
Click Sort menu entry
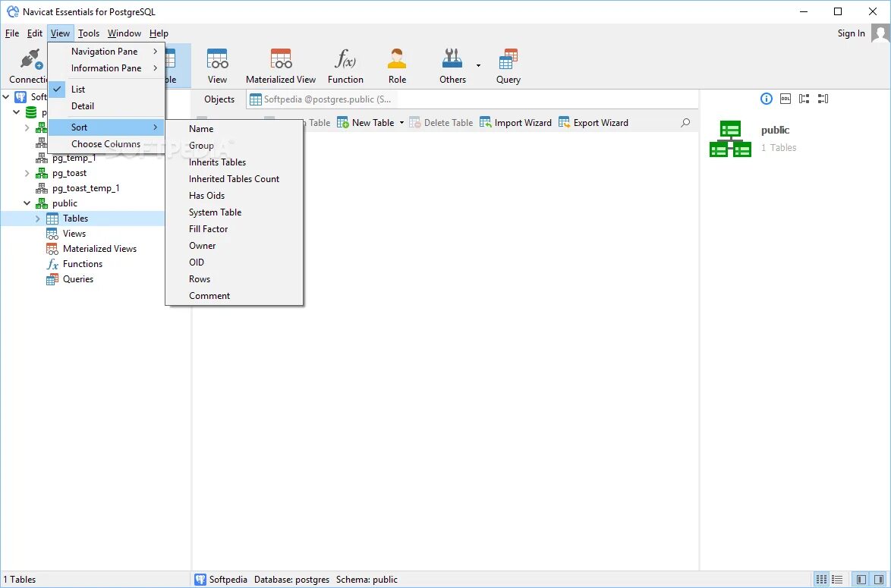pos(107,127)
